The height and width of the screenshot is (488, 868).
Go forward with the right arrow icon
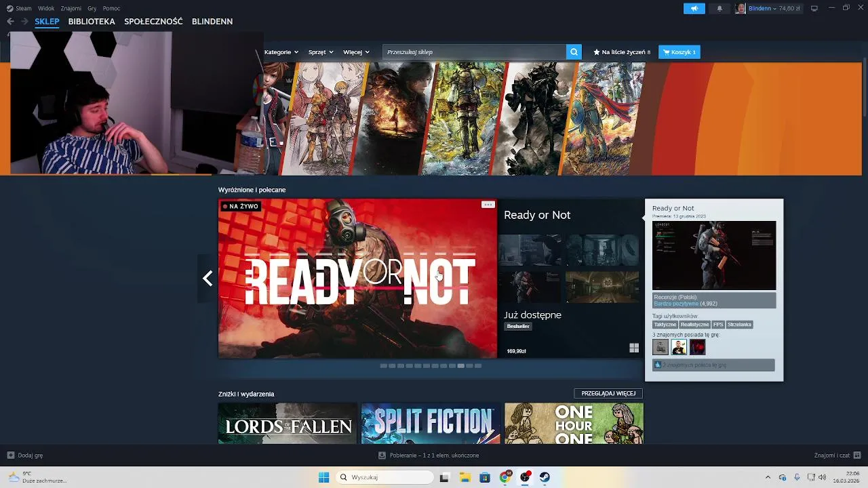(x=24, y=22)
